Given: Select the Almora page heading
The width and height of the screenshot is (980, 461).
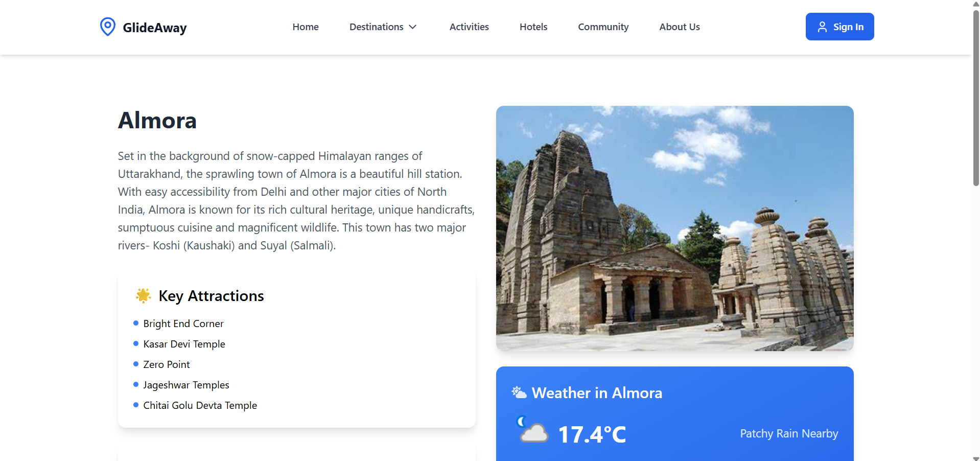Looking at the screenshot, I should click(x=157, y=121).
